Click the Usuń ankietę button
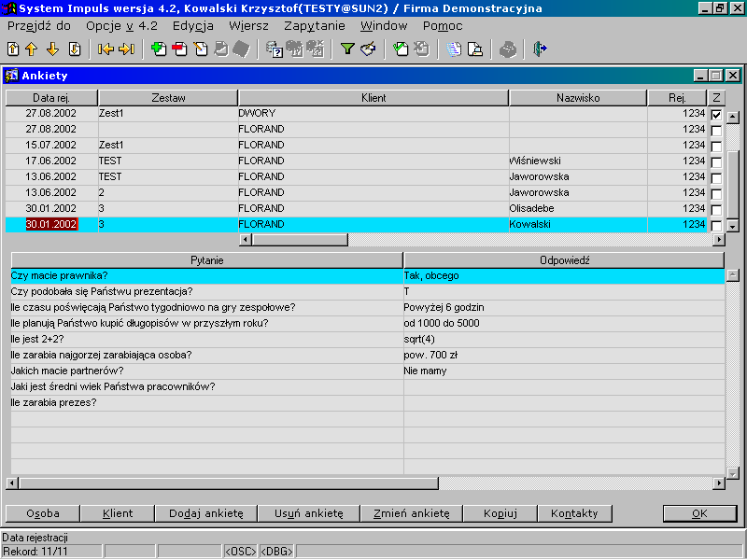Screen dimensions: 747x560 coord(309,513)
